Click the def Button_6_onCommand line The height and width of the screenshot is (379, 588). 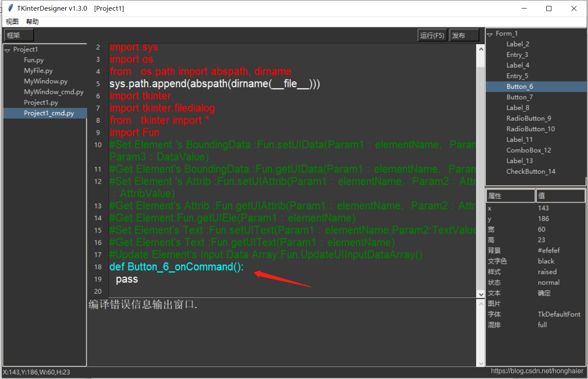(x=176, y=267)
